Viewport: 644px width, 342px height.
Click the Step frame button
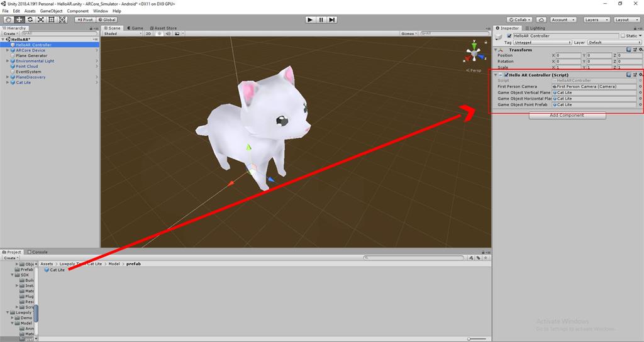coord(332,19)
